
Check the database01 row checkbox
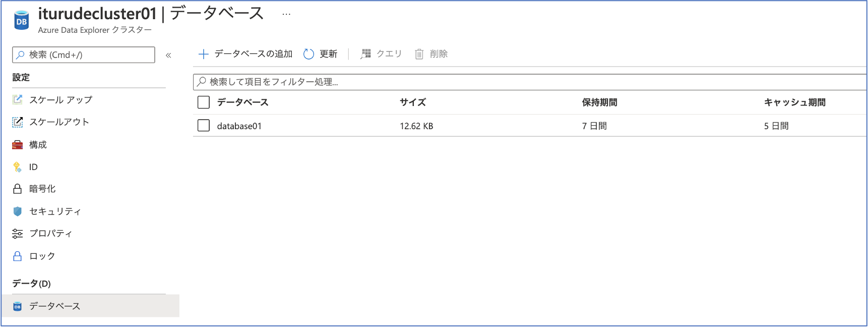[x=204, y=125]
